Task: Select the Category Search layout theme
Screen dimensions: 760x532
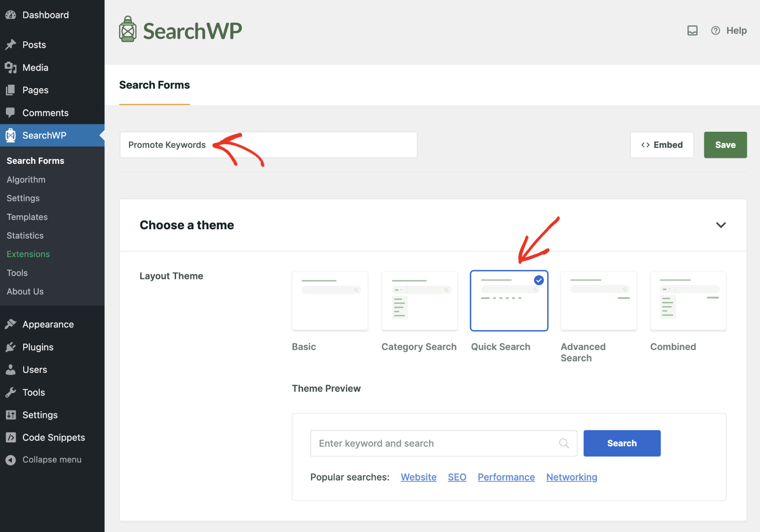Action: [419, 301]
